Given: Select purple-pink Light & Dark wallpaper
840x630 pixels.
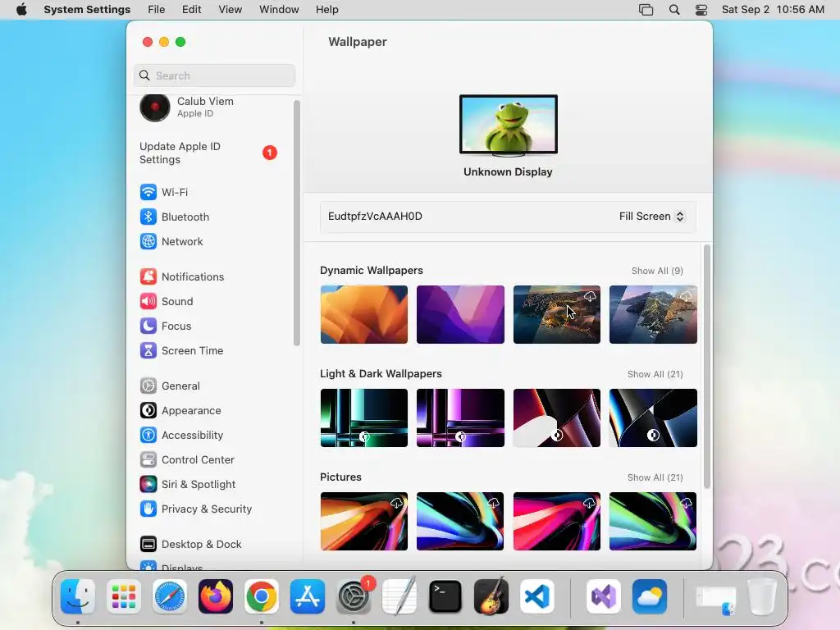Looking at the screenshot, I should click(x=460, y=418).
